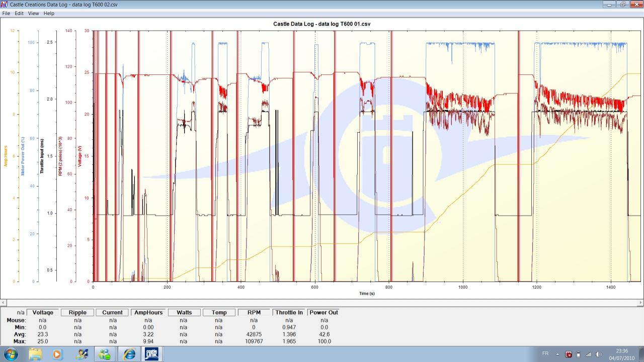Click the graph title 'Castle Data Log'
The width and height of the screenshot is (644, 362).
click(x=322, y=24)
